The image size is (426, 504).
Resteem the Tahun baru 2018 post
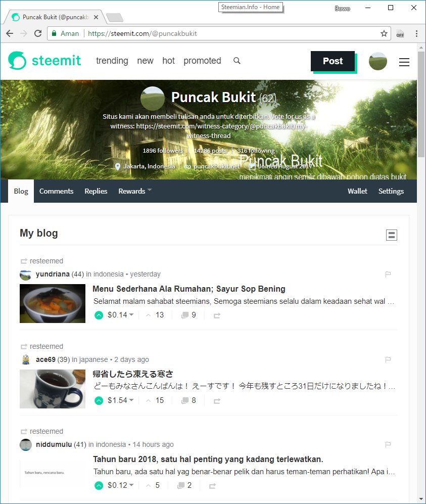pos(212,486)
